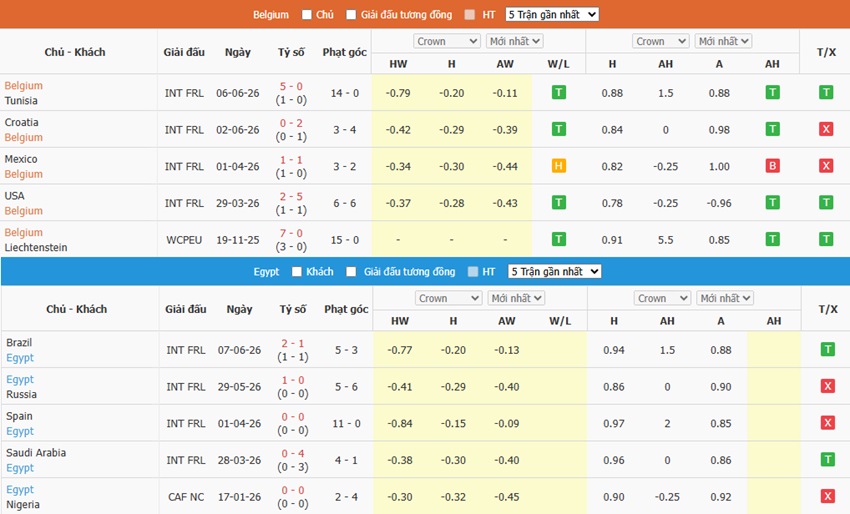Click the Egypt title in blue header
The image size is (850, 514).
click(x=266, y=272)
